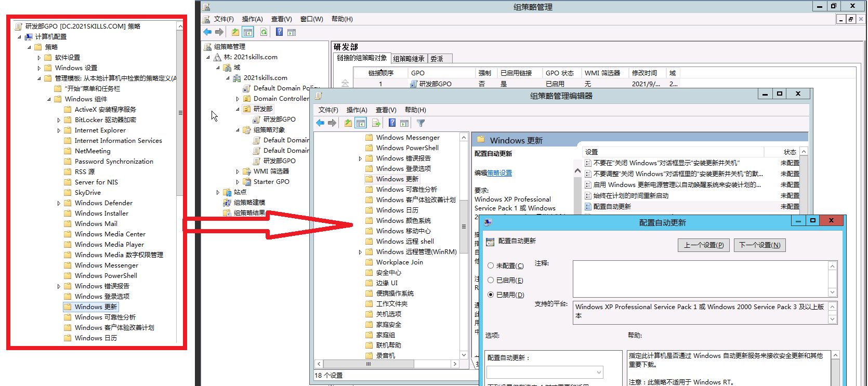Viewport: 868px width, 386px height.
Task: Open 策略设置 link in editor
Action: tap(499, 173)
